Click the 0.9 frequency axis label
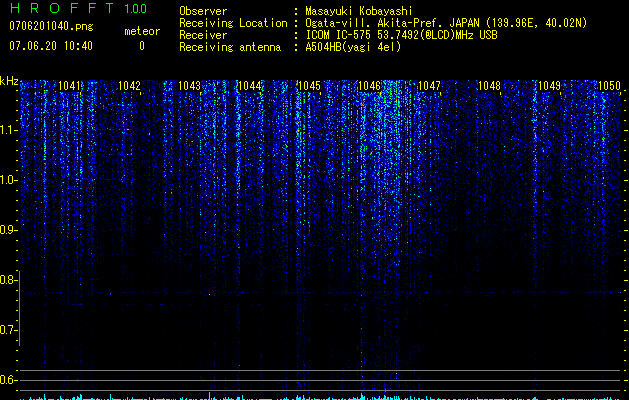This screenshot has height=400, width=629. (7, 230)
